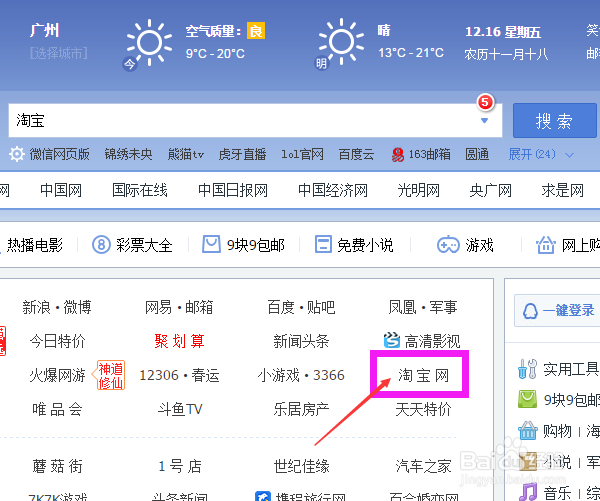The height and width of the screenshot is (501, 600).
Task: Open 圆通 quick link
Action: pyautogui.click(x=477, y=155)
